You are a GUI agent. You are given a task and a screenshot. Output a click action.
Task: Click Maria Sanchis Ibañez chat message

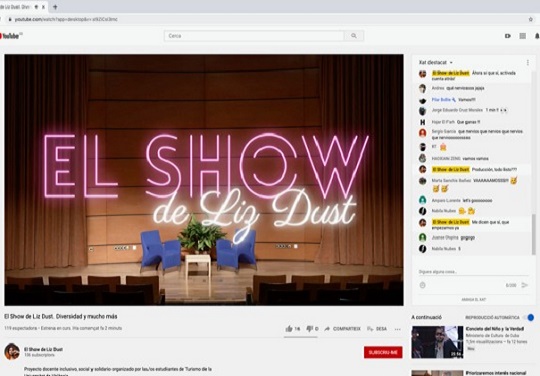(x=475, y=185)
